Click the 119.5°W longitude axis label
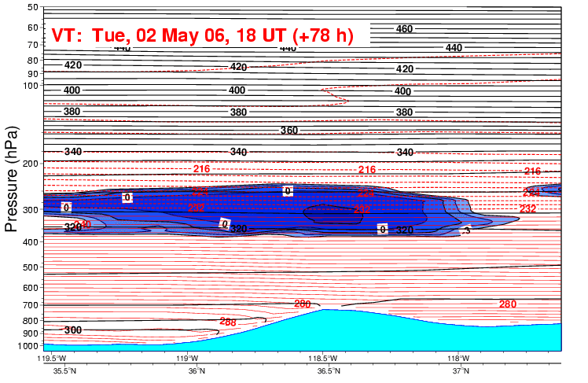The height and width of the screenshot is (383, 588). pyautogui.click(x=53, y=358)
